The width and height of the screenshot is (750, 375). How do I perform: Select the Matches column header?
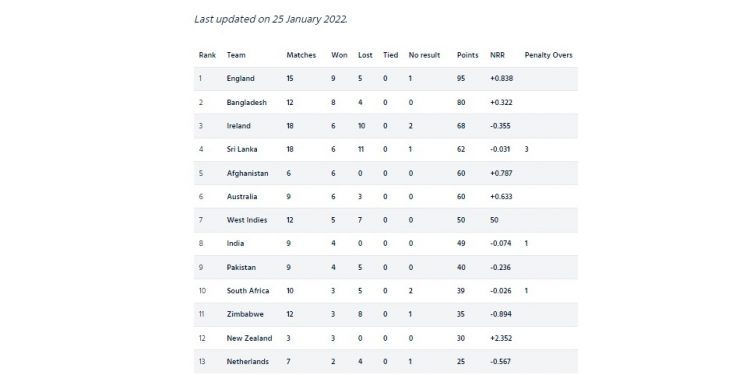pyautogui.click(x=301, y=55)
